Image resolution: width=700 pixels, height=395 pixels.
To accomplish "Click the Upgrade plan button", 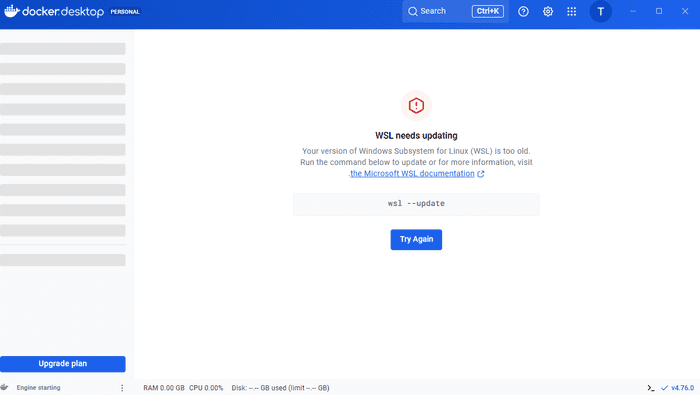I will [x=62, y=364].
